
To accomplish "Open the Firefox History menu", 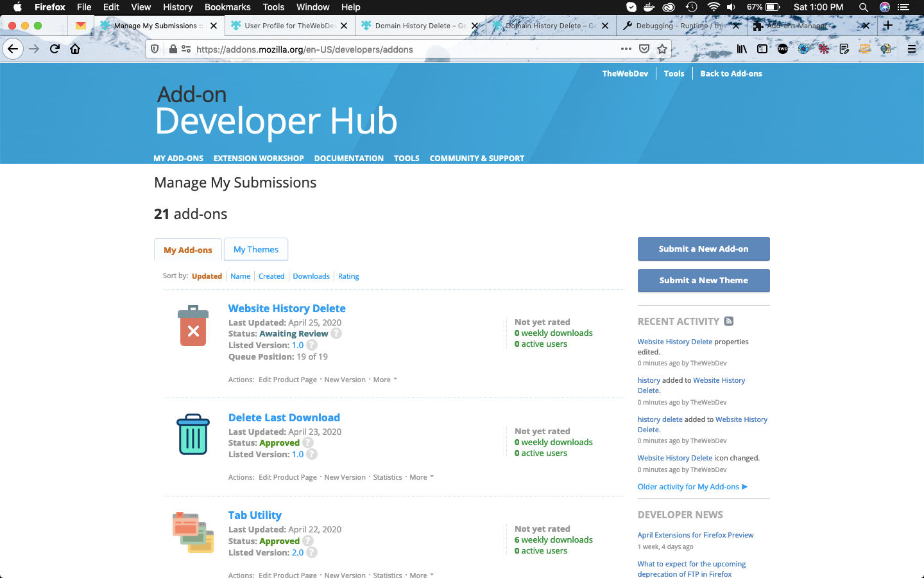I will coord(178,7).
